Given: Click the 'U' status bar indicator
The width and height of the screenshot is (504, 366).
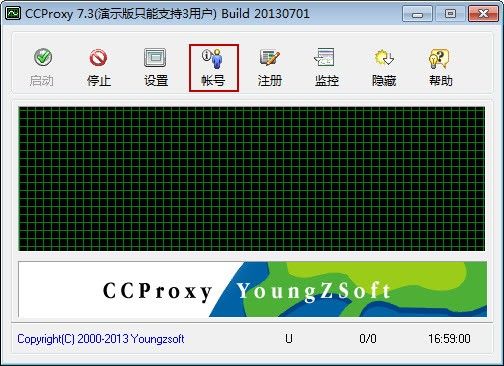Looking at the screenshot, I should [x=289, y=339].
